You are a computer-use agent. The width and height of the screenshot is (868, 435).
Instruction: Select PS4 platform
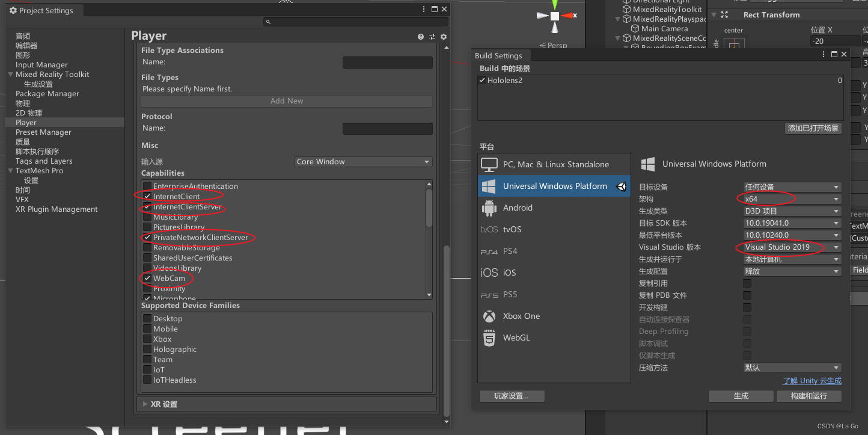coord(554,251)
